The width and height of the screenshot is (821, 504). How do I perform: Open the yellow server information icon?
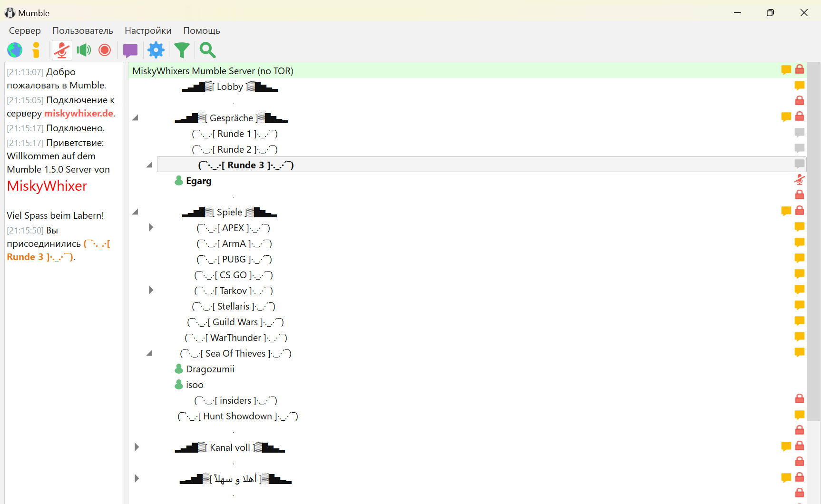point(36,50)
